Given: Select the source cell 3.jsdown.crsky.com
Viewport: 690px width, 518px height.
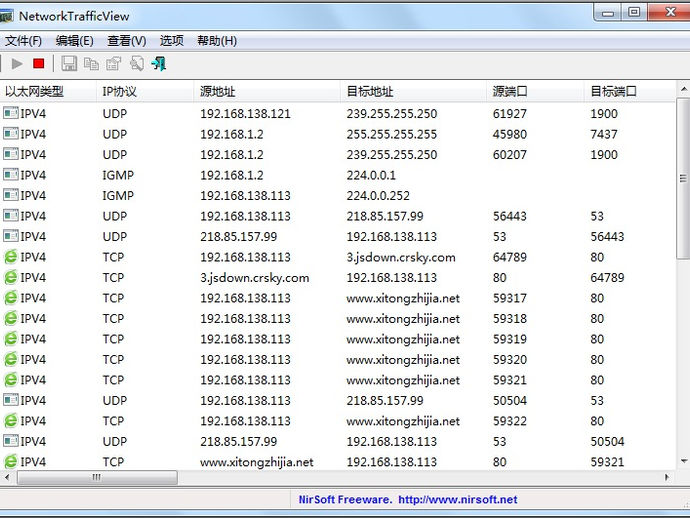Looking at the screenshot, I should click(254, 278).
